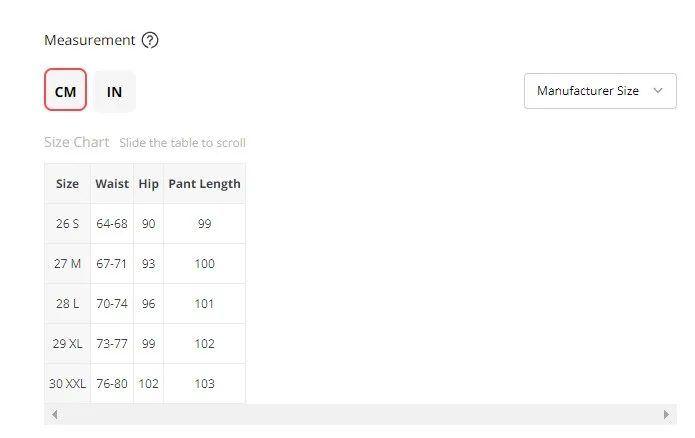Select the 27 M size cell
Screen dimensions: 695x438
pyautogui.click(x=67, y=264)
